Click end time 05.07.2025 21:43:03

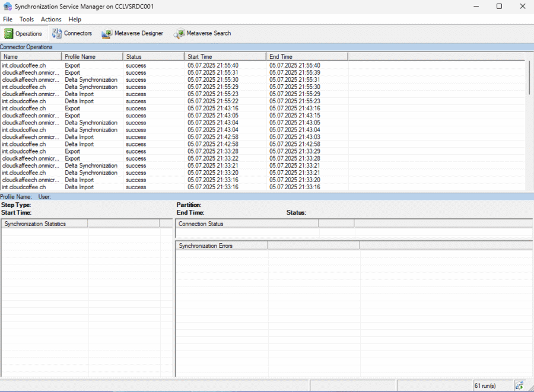295,137
